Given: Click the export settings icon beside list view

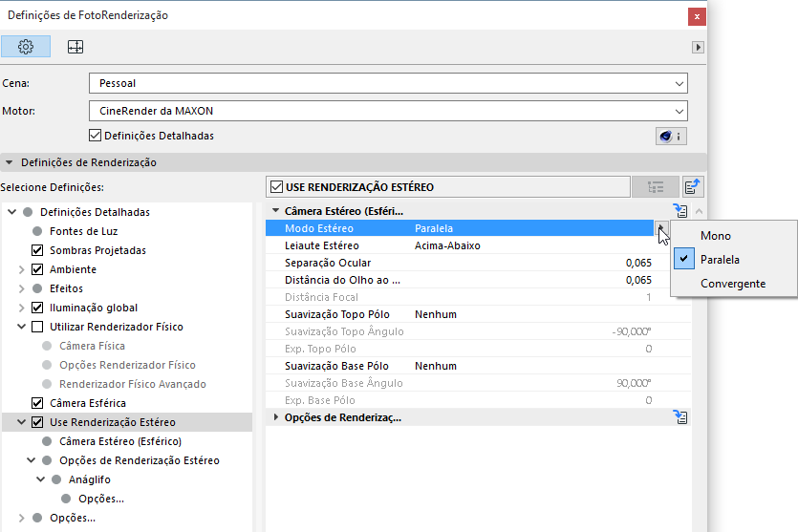Looking at the screenshot, I should click(692, 187).
